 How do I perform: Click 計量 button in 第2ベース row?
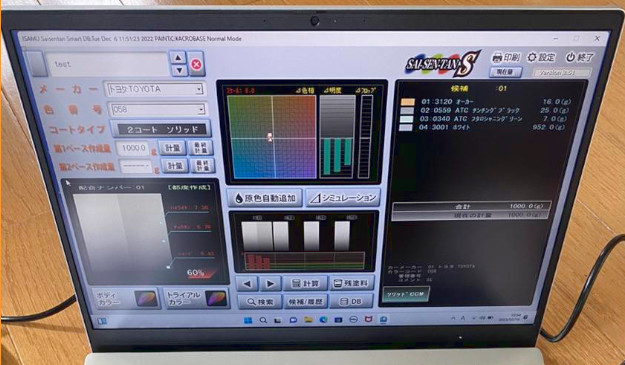click(x=175, y=165)
